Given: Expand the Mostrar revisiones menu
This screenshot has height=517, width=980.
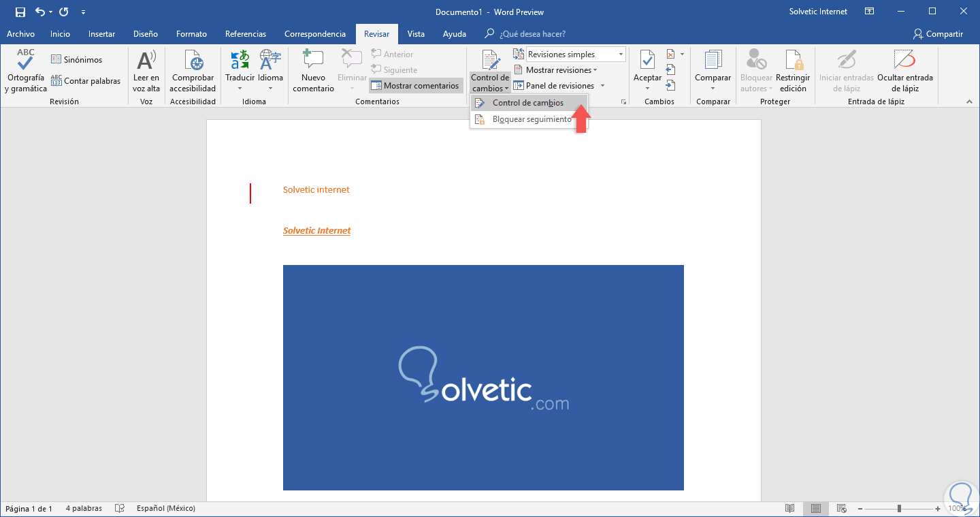Looking at the screenshot, I should (x=555, y=70).
